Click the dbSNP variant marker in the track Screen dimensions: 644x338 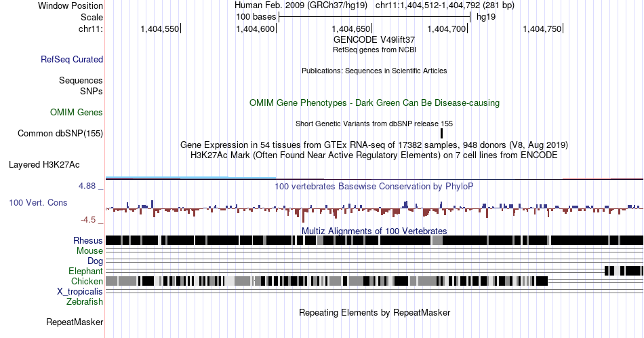(x=441, y=133)
